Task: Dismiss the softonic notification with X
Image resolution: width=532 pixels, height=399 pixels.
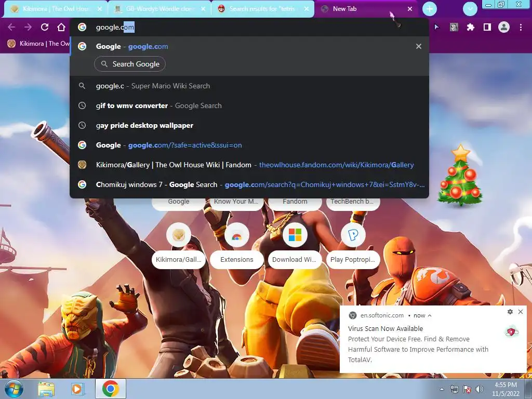Action: [x=521, y=312]
